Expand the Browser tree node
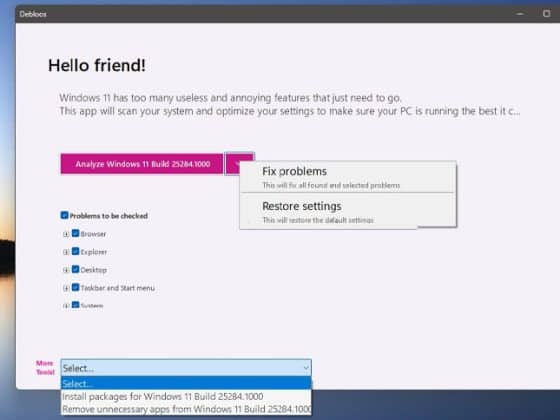 (x=66, y=234)
